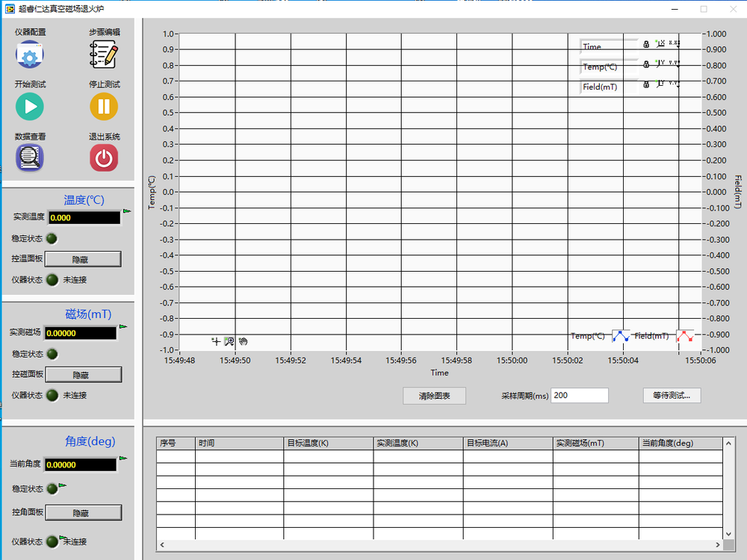
Task: Toggle the Time axis autoscale lock
Action: [x=646, y=44]
